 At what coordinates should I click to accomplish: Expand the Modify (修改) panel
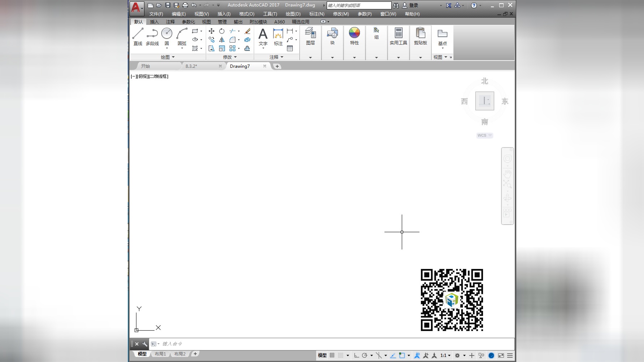[x=230, y=57]
